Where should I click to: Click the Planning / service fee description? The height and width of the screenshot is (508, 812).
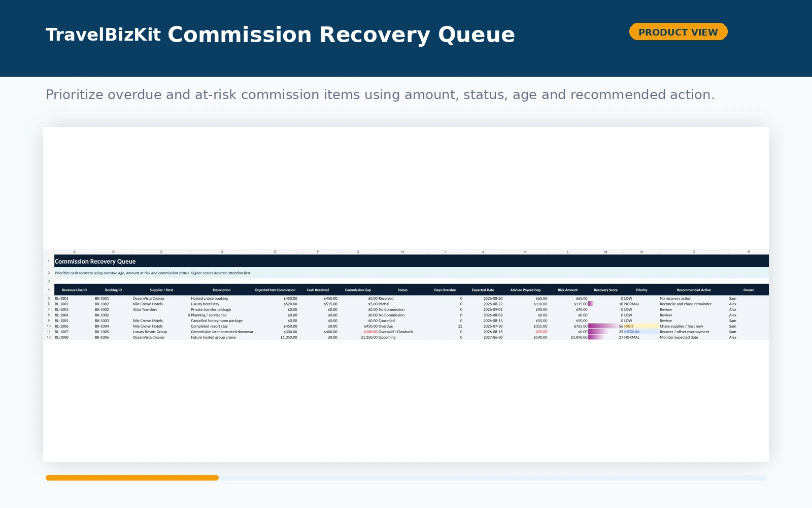222,315
